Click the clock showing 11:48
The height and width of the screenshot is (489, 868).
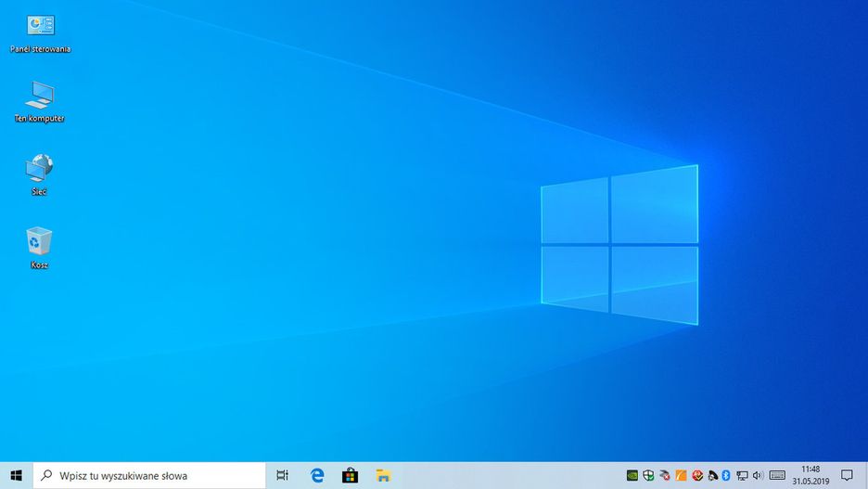tap(811, 475)
